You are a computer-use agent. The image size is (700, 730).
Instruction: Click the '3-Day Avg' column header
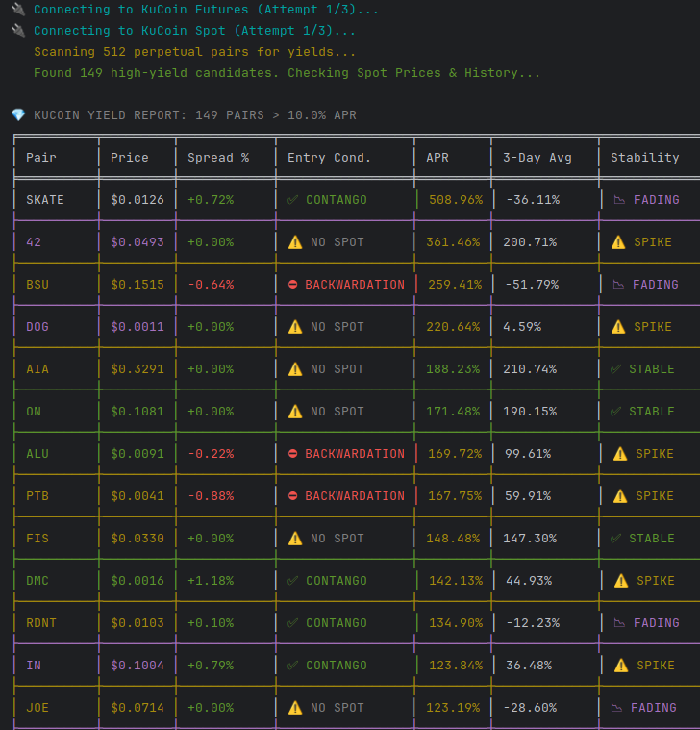pyautogui.click(x=537, y=158)
